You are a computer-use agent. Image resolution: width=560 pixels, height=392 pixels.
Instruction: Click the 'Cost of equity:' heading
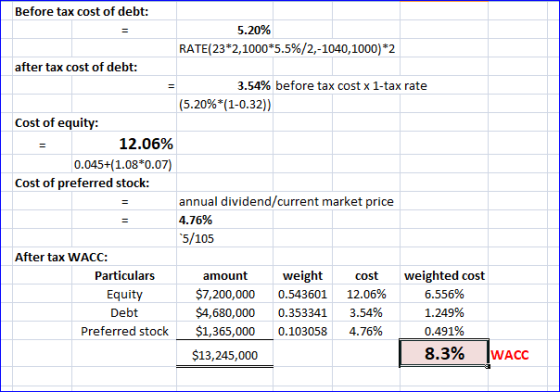56,123
